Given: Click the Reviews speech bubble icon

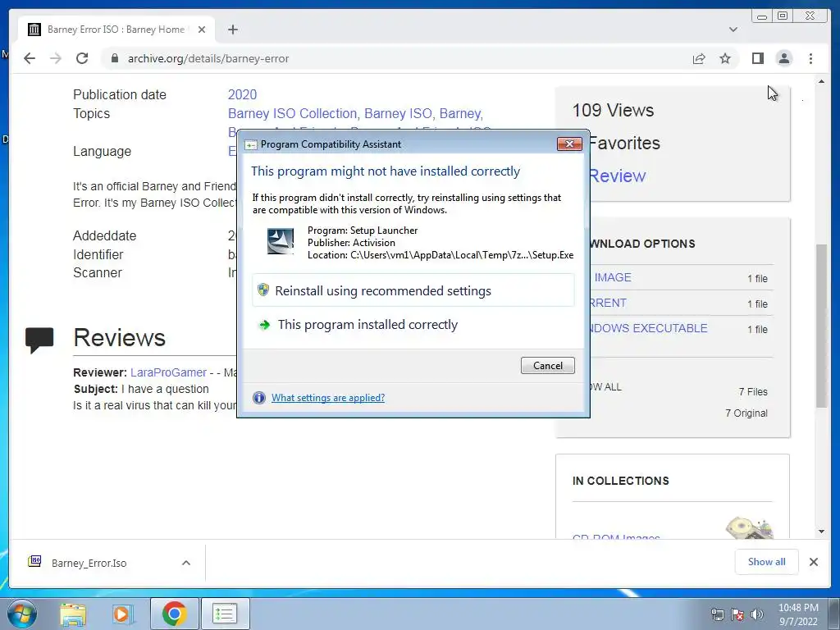Looking at the screenshot, I should tap(39, 340).
